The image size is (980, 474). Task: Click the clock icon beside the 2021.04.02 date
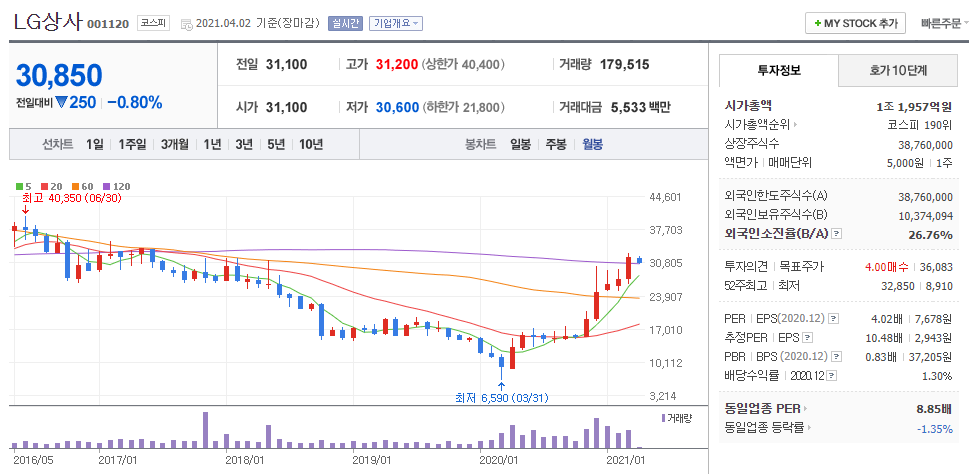click(186, 24)
